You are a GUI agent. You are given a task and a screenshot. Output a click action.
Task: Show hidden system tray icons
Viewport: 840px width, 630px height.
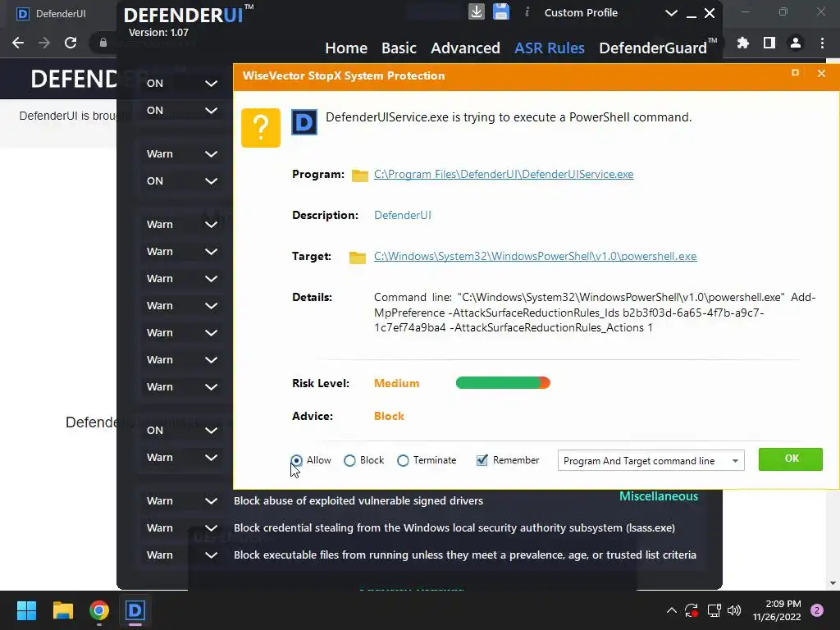pyautogui.click(x=671, y=610)
